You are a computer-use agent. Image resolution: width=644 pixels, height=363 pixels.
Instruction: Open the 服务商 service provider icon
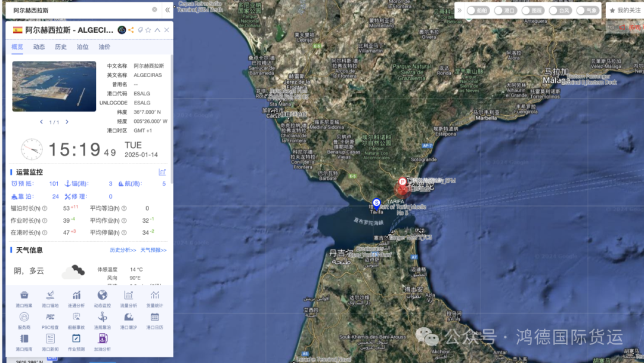[x=24, y=317]
